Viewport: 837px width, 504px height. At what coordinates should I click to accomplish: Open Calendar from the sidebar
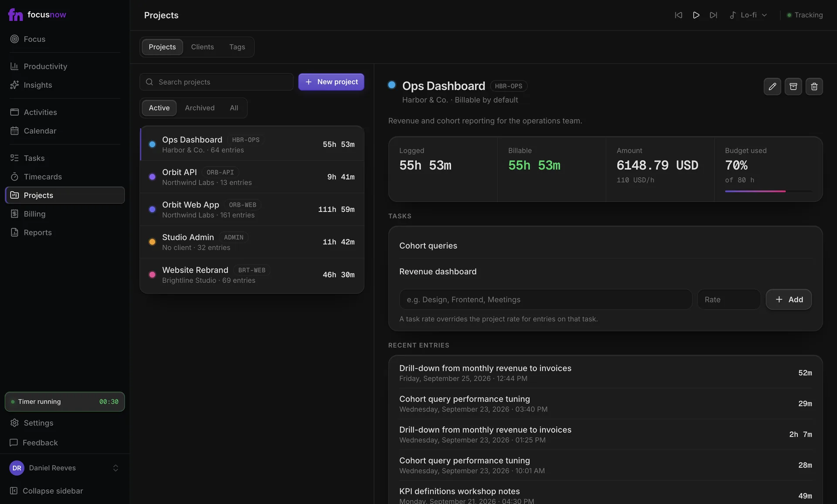pos(65,131)
